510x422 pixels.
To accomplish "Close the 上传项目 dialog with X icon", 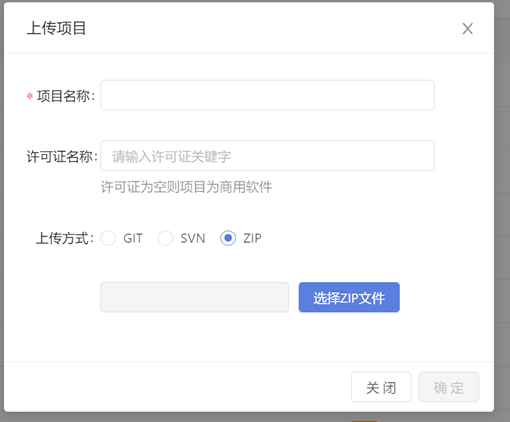I will [467, 29].
